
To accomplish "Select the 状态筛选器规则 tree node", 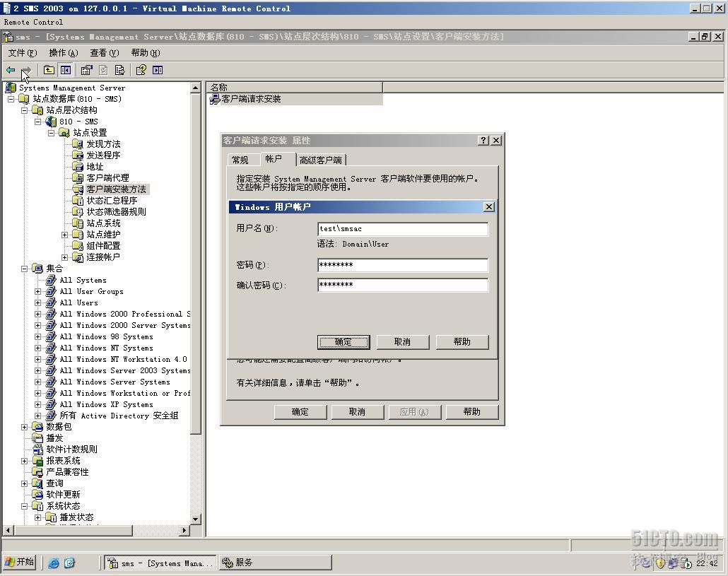I will (x=116, y=211).
